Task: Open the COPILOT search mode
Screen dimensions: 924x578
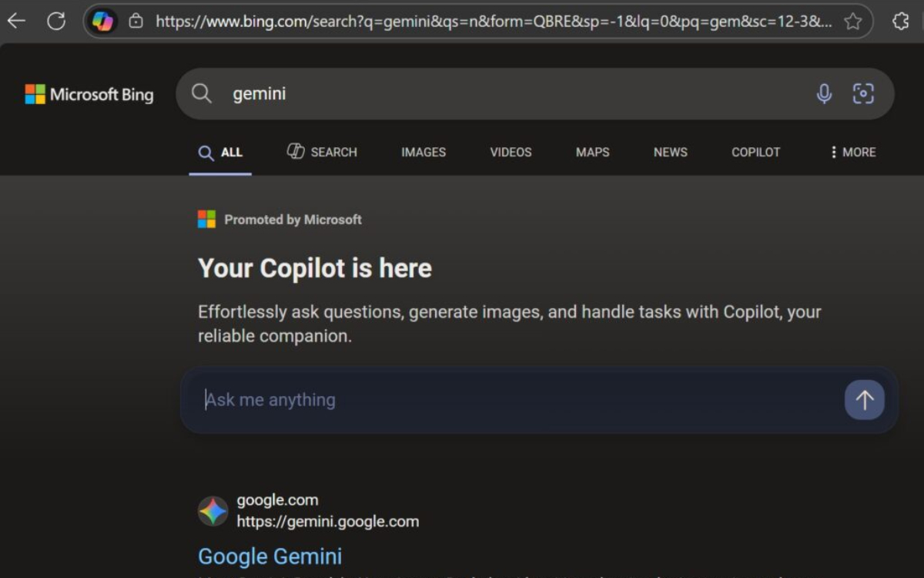Action: [755, 152]
